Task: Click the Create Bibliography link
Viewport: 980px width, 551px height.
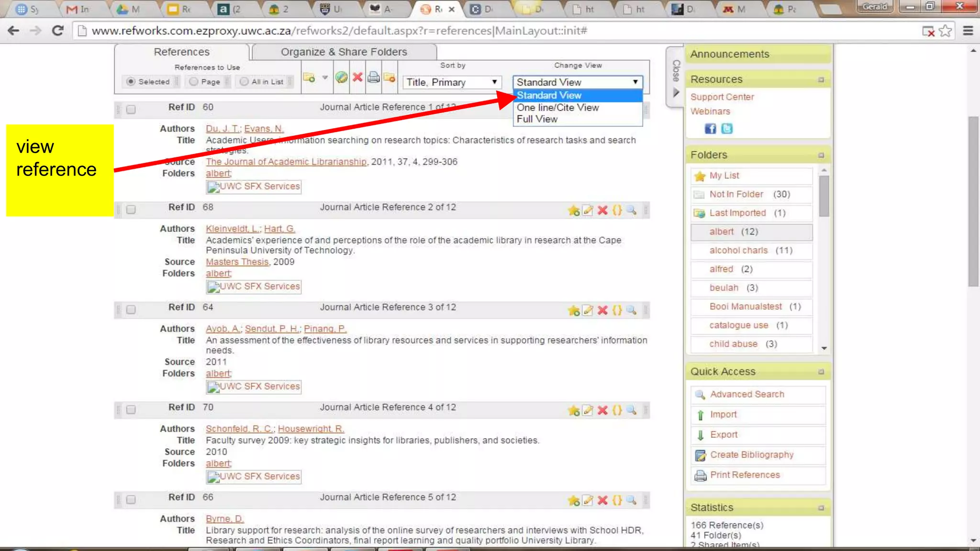Action: 751,455
